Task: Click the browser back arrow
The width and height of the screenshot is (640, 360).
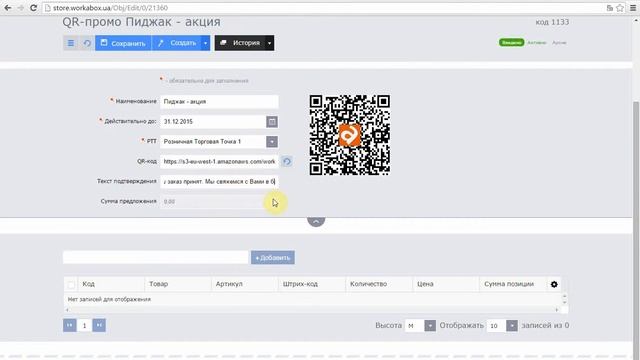Action: (x=7, y=8)
